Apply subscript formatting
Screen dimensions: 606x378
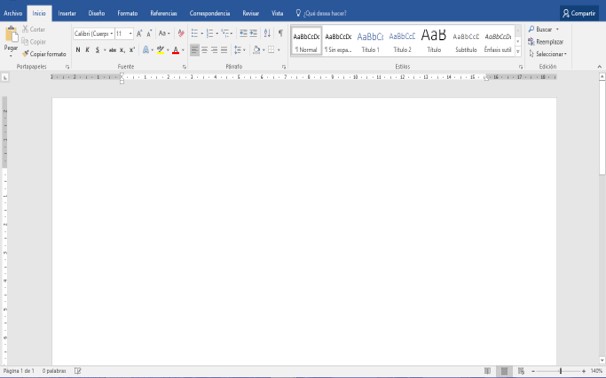[122, 50]
